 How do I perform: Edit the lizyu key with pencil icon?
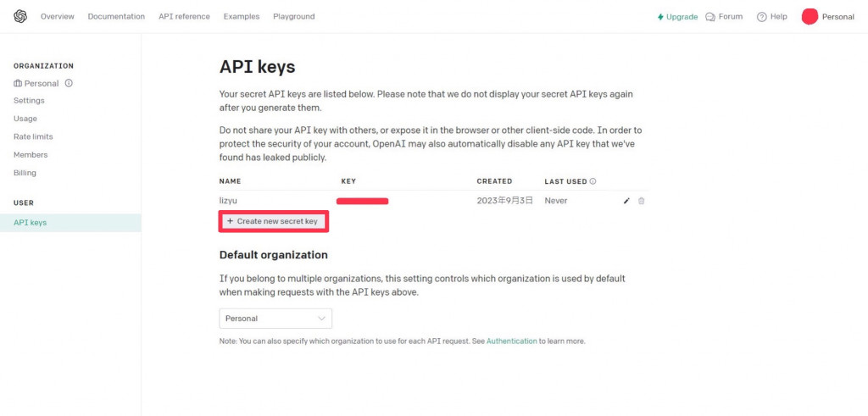click(x=626, y=201)
